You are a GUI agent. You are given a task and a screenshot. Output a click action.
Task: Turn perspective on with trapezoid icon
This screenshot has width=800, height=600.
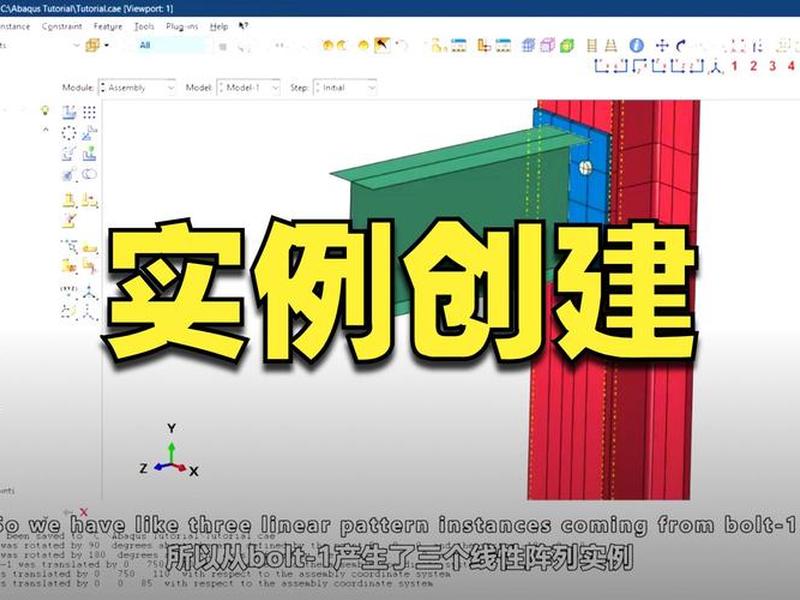611,45
